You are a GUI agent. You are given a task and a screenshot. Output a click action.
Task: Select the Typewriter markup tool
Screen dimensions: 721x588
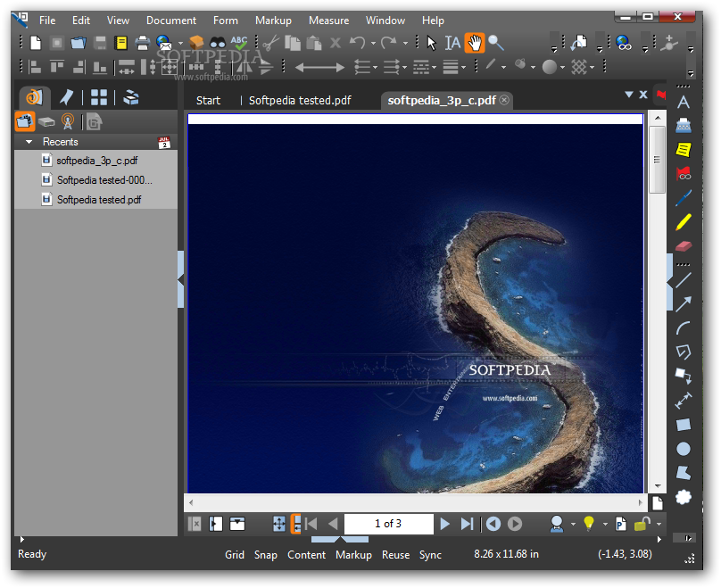click(x=684, y=125)
